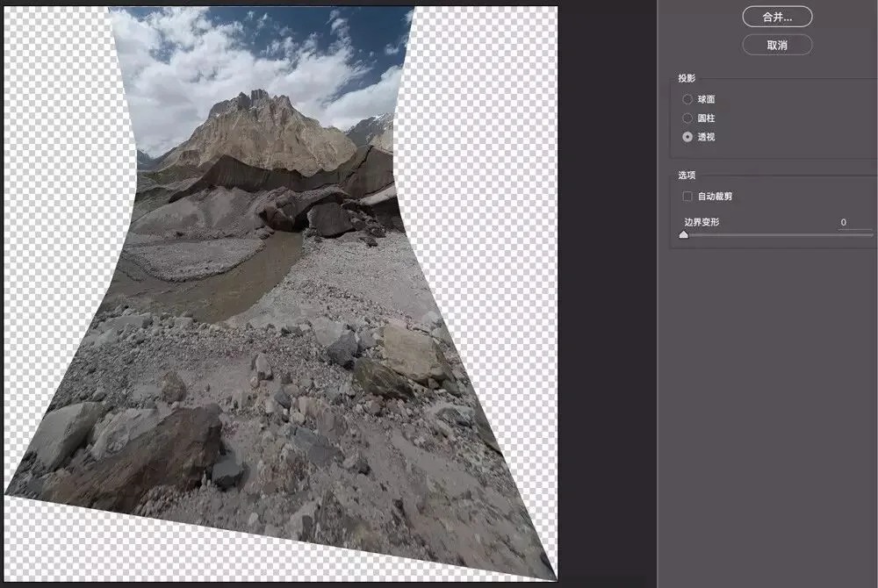878x588 pixels.
Task: Click the middle of the boundary warp slider track
Action: pos(778,235)
